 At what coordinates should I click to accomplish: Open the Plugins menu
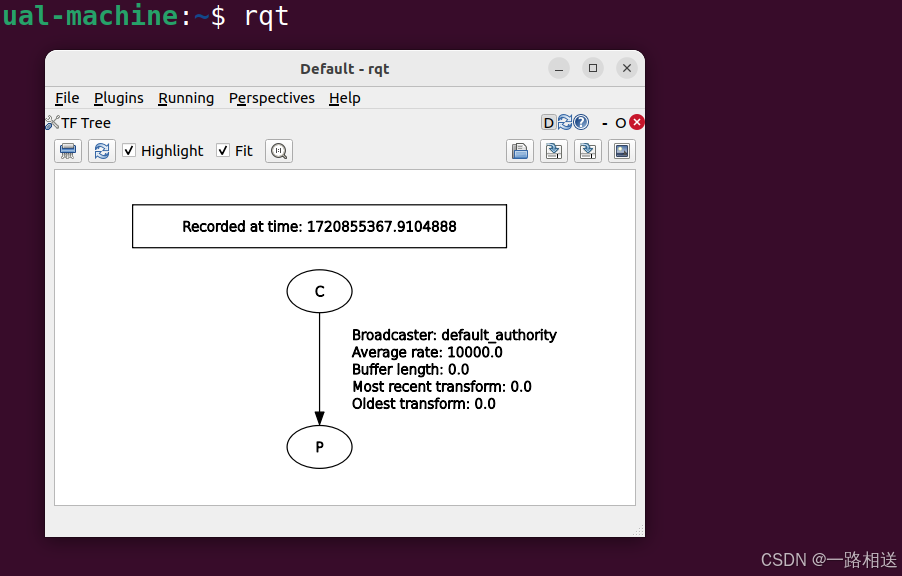[118, 98]
